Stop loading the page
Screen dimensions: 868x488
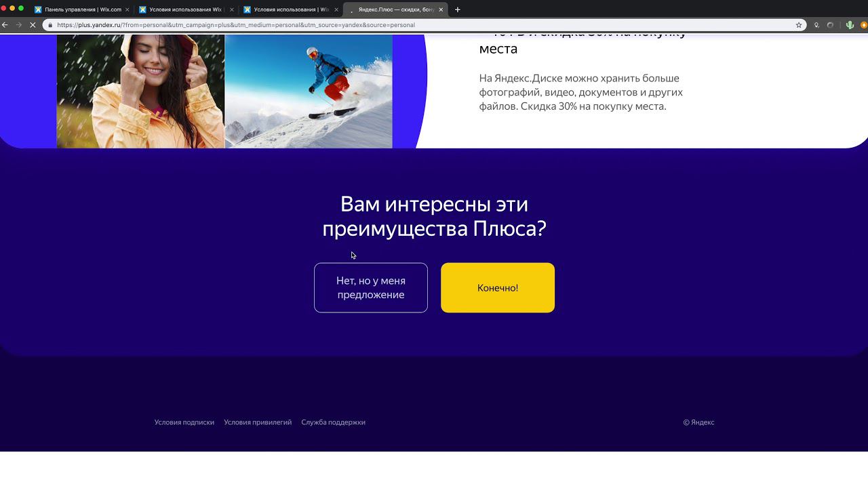tap(32, 25)
